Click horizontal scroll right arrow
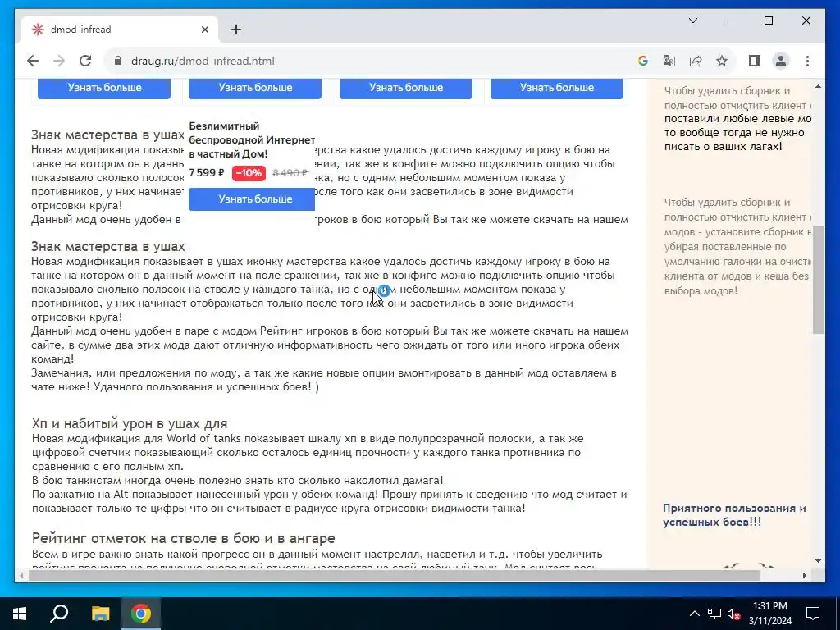The image size is (840, 630). (804, 575)
